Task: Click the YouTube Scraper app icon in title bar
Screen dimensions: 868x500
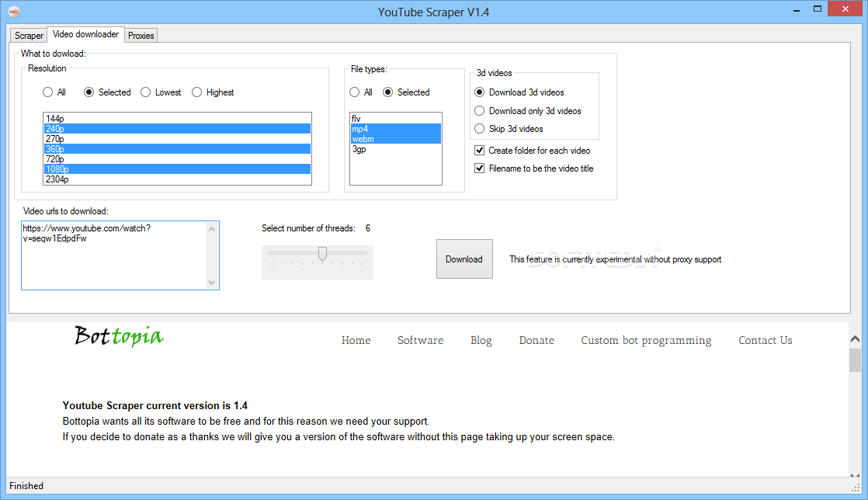Action: pos(15,12)
